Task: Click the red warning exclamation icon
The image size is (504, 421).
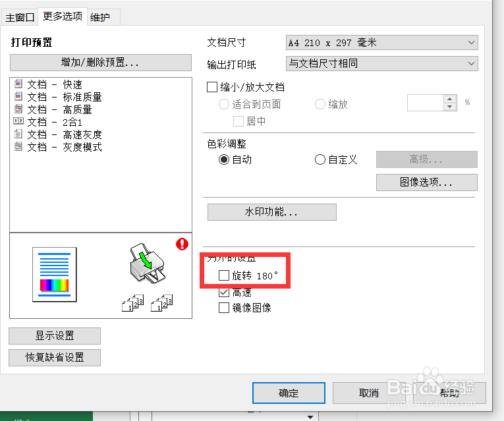Action: click(182, 244)
